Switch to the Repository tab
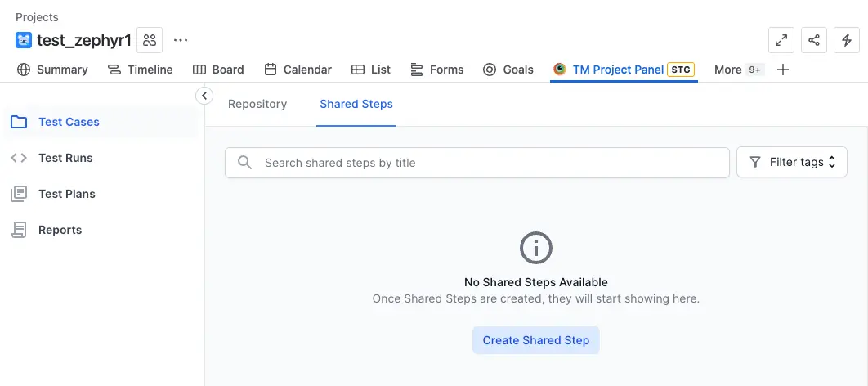 point(257,104)
